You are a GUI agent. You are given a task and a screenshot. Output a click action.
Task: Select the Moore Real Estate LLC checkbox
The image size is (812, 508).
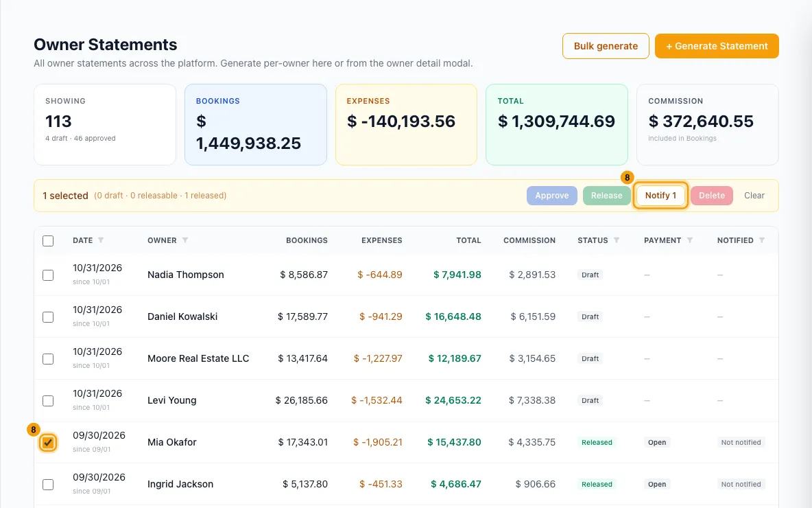48,359
